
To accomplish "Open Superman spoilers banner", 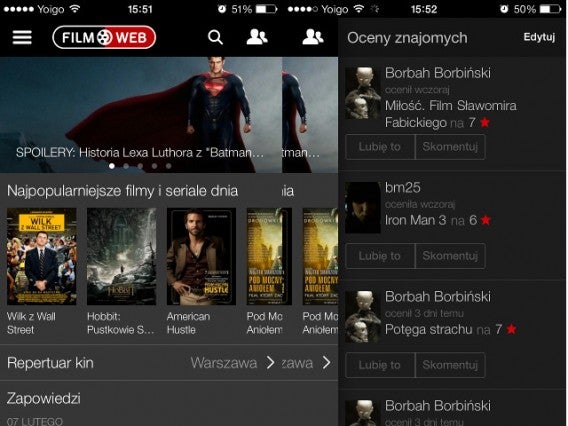I will tap(141, 114).
